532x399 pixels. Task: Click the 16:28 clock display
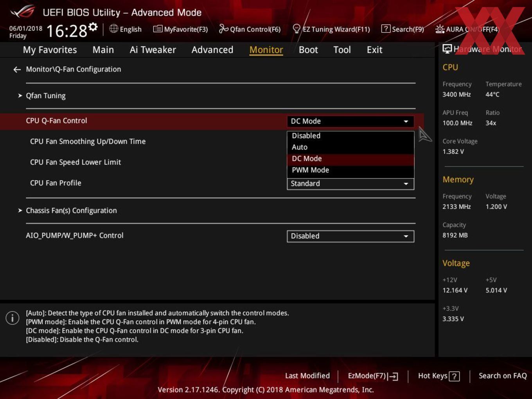click(x=67, y=31)
